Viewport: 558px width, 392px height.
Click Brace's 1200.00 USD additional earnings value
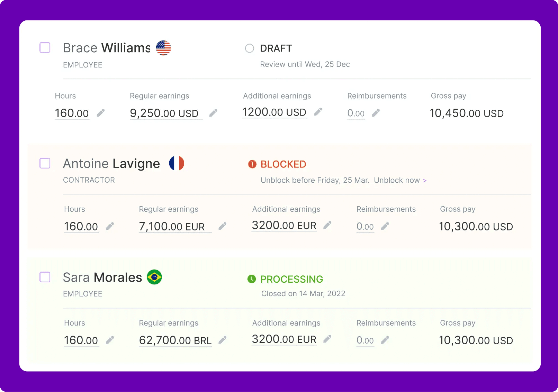274,112
